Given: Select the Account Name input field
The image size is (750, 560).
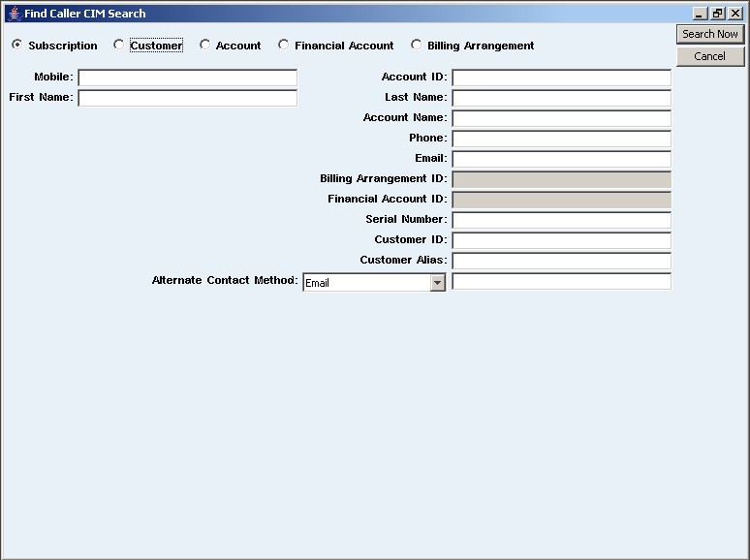Looking at the screenshot, I should tap(561, 118).
